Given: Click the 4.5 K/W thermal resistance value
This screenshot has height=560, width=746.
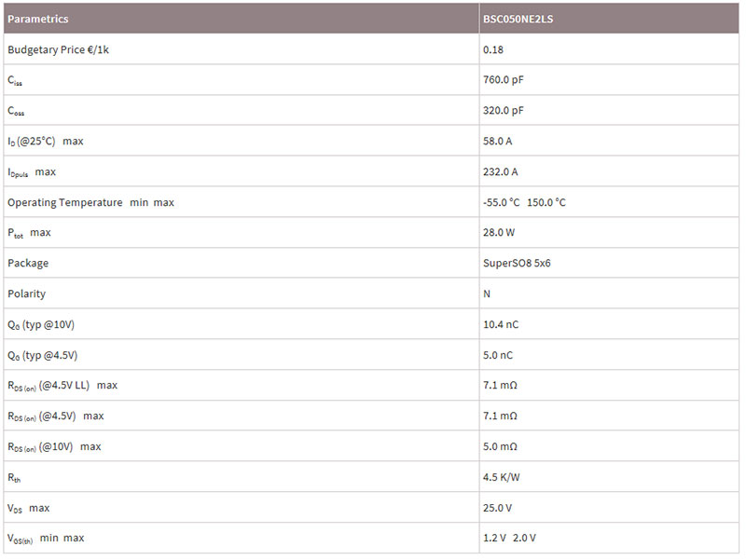Looking at the screenshot, I should click(501, 477).
